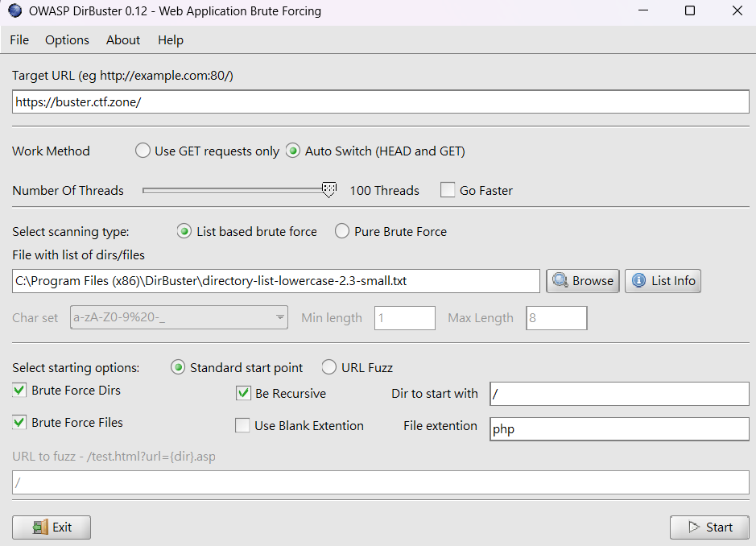Open the About menu
The height and width of the screenshot is (546, 756).
(123, 40)
